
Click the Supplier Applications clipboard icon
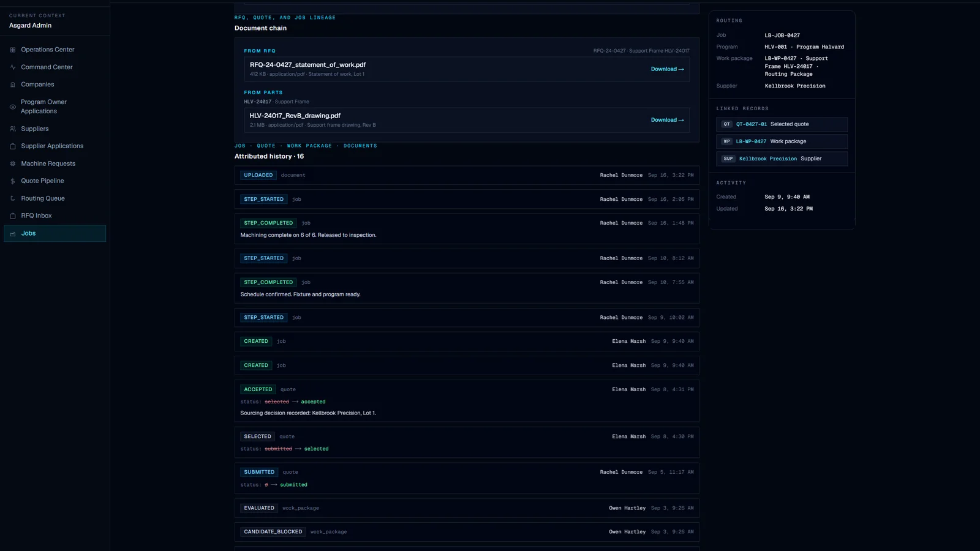click(x=13, y=146)
